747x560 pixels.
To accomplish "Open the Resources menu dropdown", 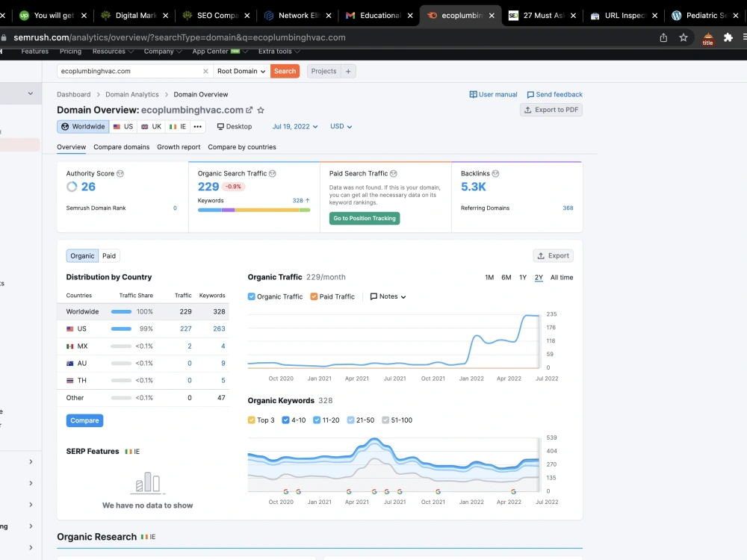I will pos(113,52).
